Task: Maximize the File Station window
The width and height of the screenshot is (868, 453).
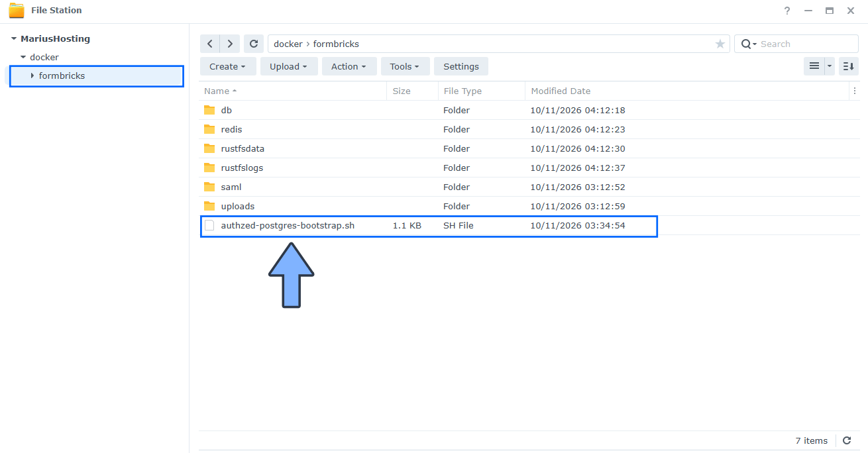Action: pyautogui.click(x=830, y=11)
